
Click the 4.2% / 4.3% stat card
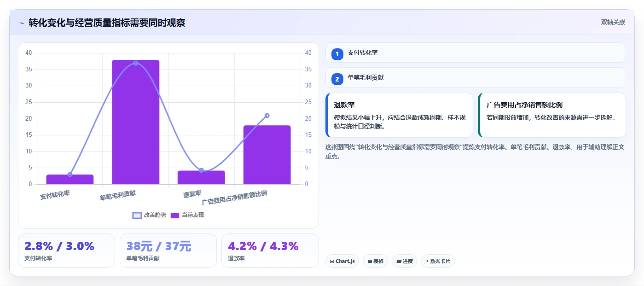(270, 251)
